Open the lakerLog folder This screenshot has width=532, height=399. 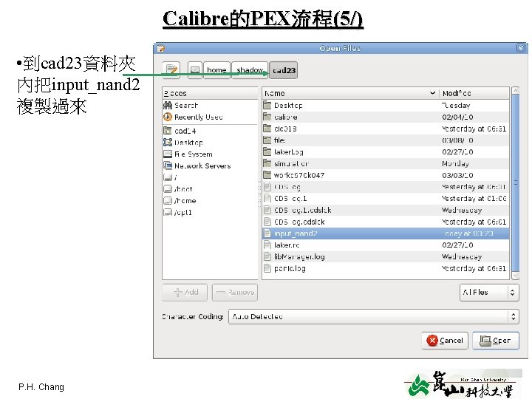coord(386,152)
